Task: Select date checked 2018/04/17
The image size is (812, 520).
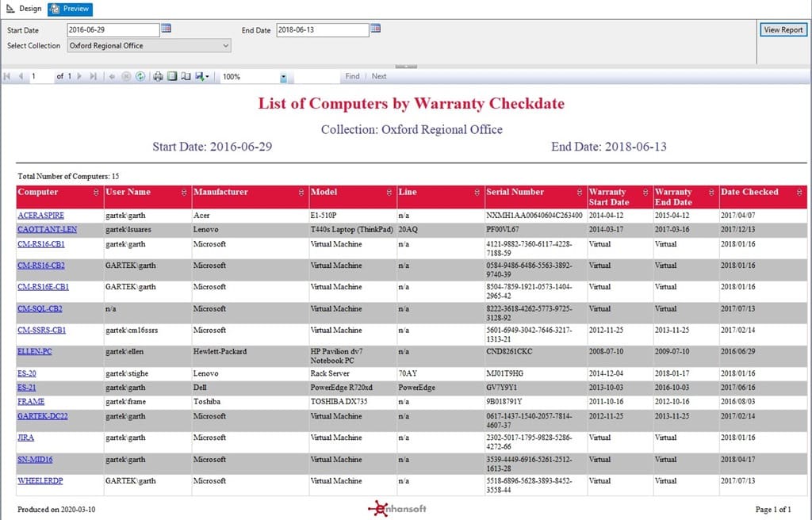Action: pos(738,460)
